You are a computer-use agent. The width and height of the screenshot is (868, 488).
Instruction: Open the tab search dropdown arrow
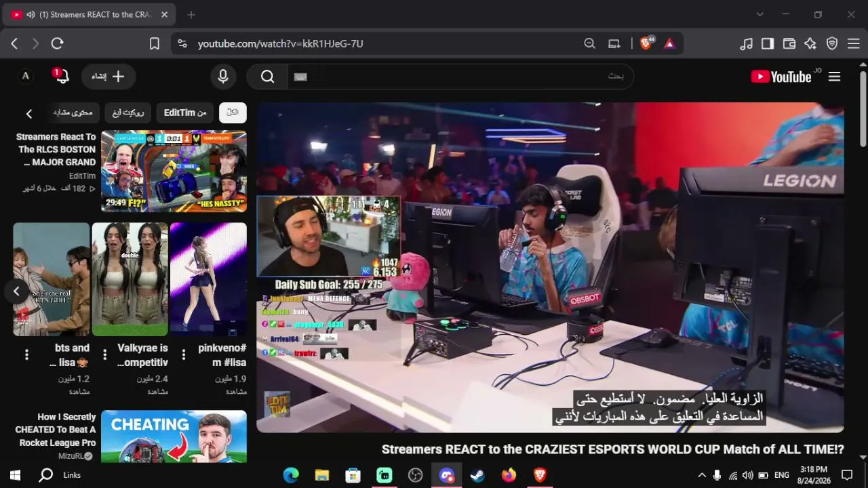point(760,14)
